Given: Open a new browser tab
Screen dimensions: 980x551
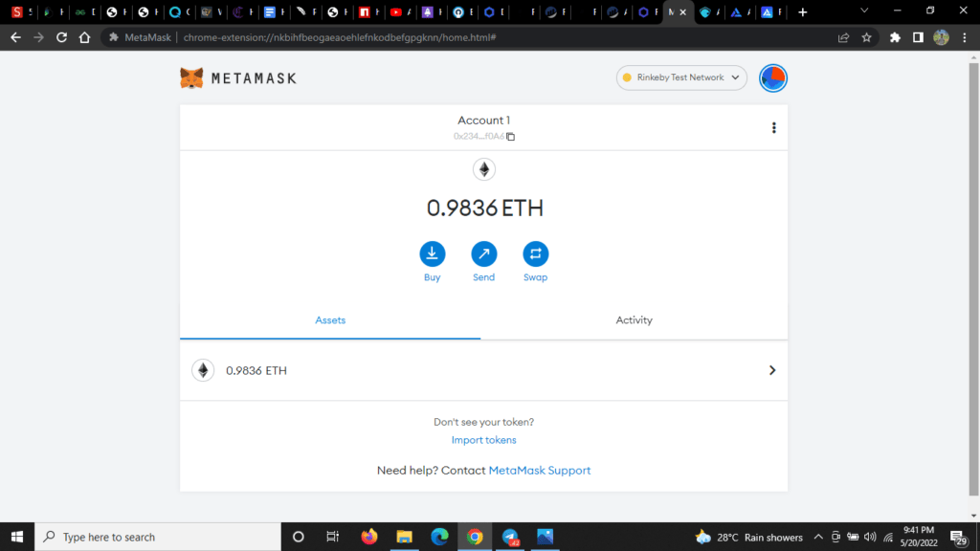Looking at the screenshot, I should pyautogui.click(x=803, y=11).
